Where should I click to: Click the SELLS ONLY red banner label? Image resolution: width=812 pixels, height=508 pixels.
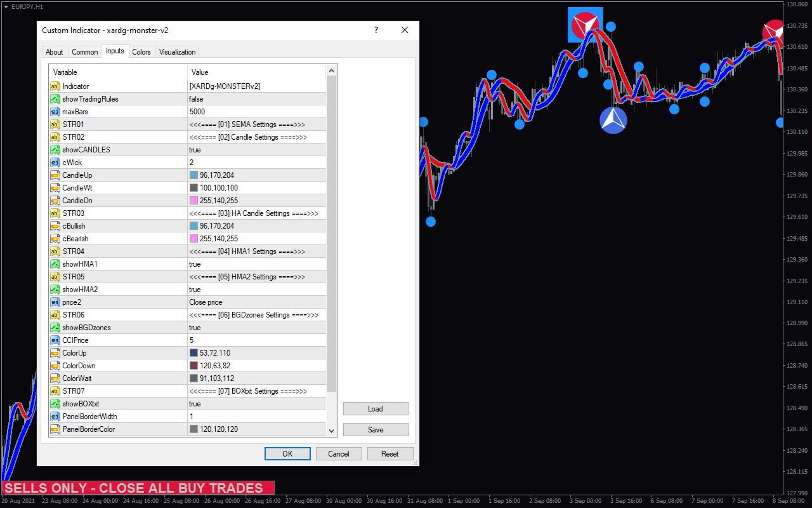pyautogui.click(x=138, y=488)
